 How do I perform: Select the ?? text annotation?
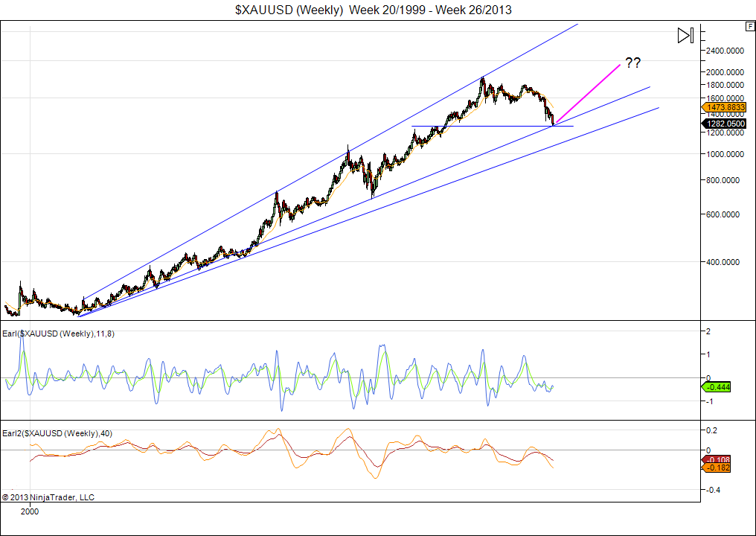pos(632,63)
